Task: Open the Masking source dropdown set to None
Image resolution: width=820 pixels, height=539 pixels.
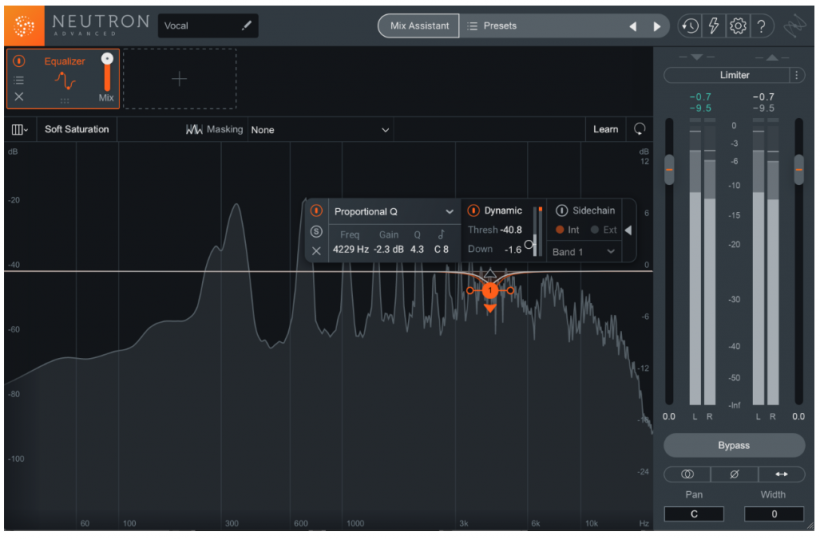Action: click(320, 130)
